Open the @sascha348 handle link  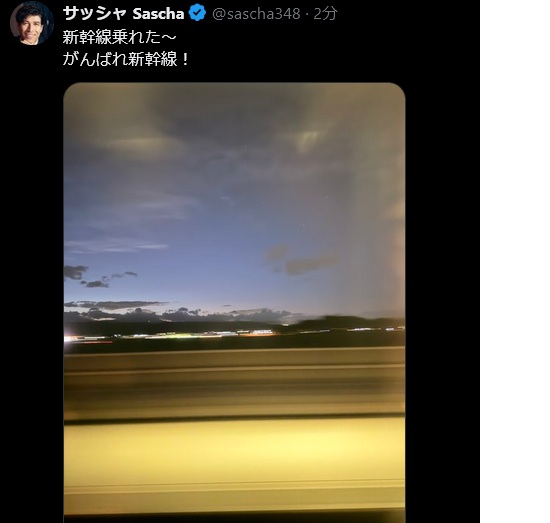coord(256,14)
